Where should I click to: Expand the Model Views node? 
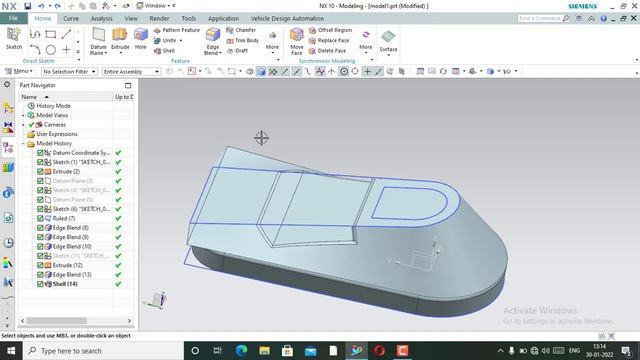(23, 116)
